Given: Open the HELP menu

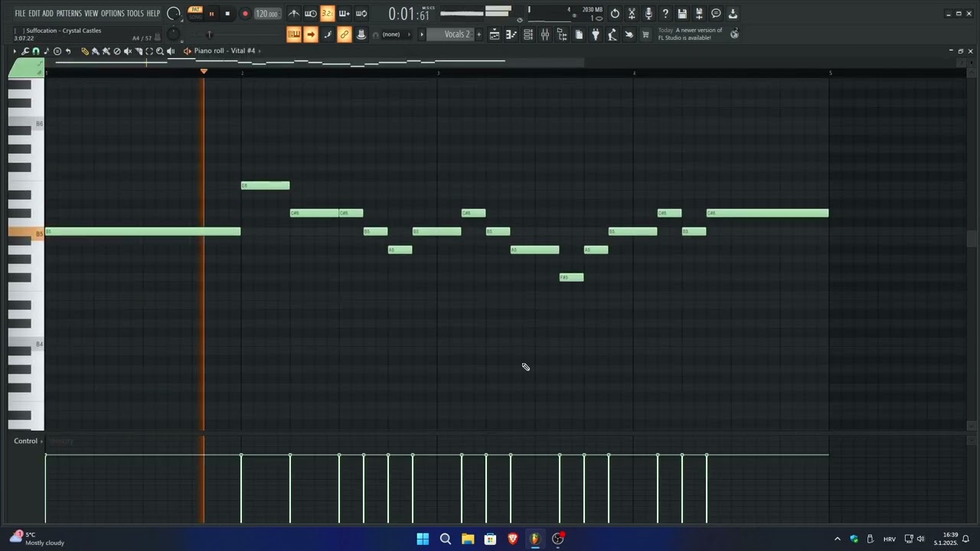Looking at the screenshot, I should pyautogui.click(x=153, y=14).
